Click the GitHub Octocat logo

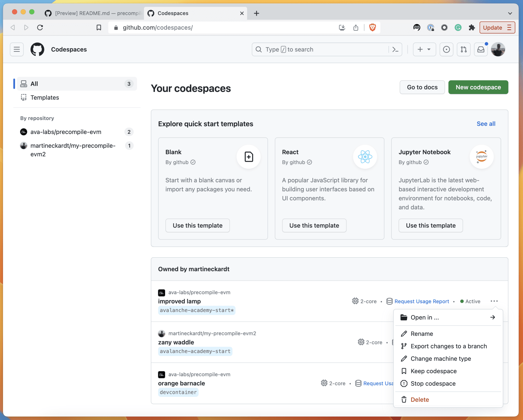[37, 49]
